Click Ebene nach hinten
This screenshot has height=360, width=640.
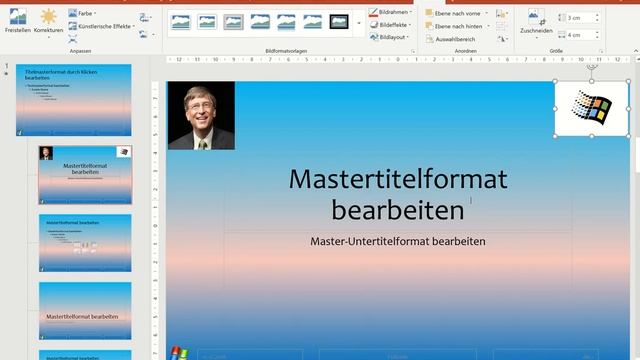coord(454,26)
